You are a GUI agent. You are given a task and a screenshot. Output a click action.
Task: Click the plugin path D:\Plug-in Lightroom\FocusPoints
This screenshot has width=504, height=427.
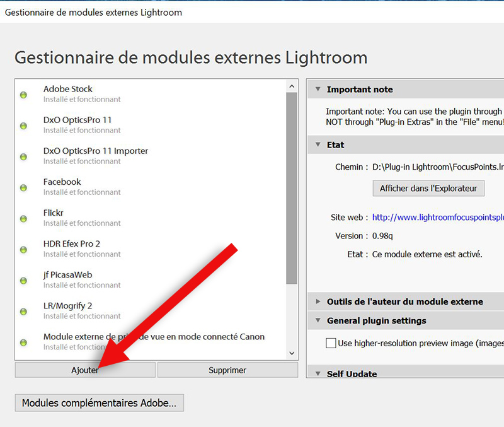pyautogui.click(x=438, y=167)
